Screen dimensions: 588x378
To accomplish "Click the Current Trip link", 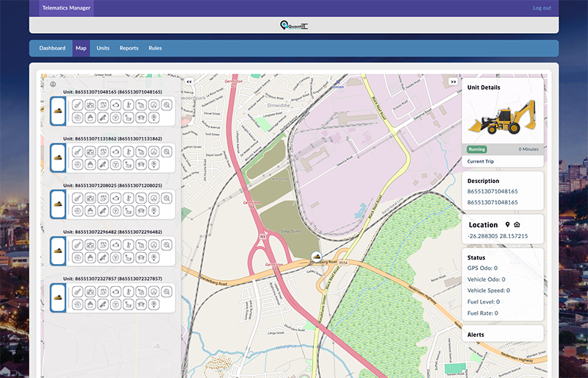I will (x=482, y=160).
